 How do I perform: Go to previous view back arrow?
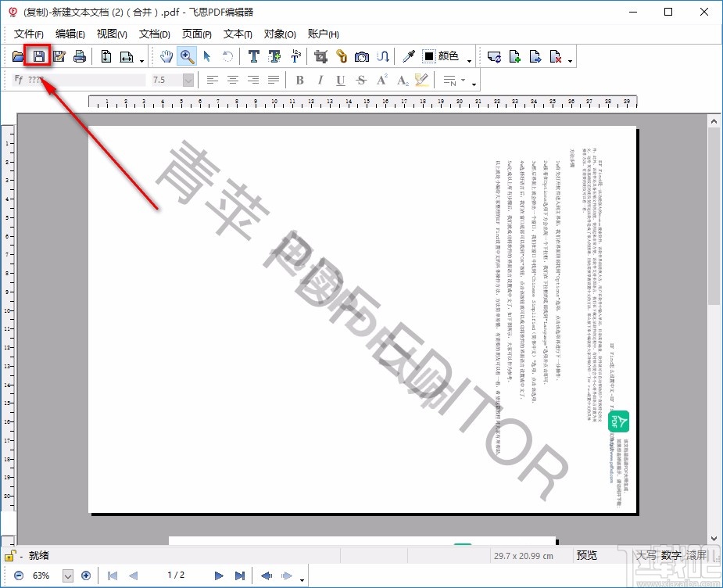pyautogui.click(x=266, y=575)
